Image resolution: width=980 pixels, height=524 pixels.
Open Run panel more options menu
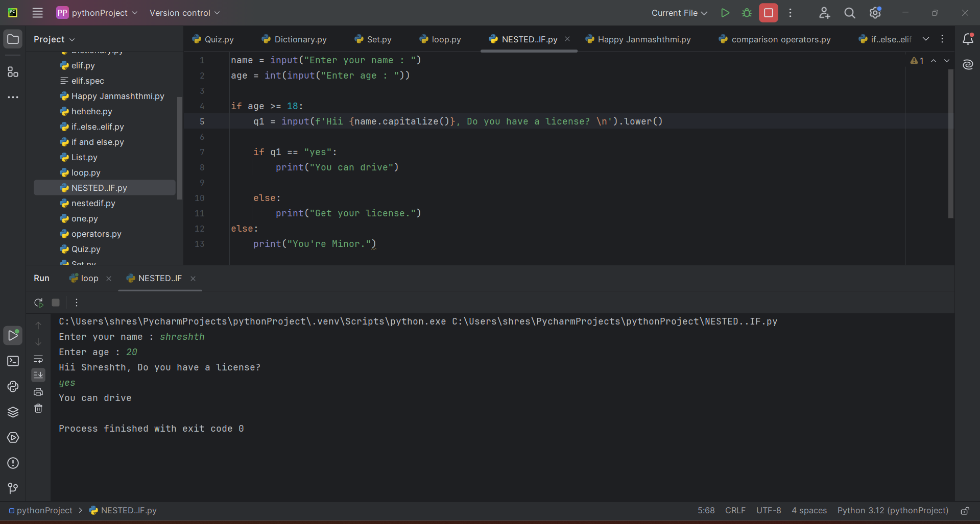pos(77,303)
